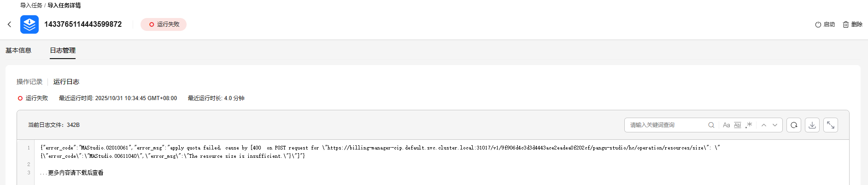Viewport: 868px width, 185px height.
Task: Switch to the 基本信息 tab
Action: click(x=18, y=50)
